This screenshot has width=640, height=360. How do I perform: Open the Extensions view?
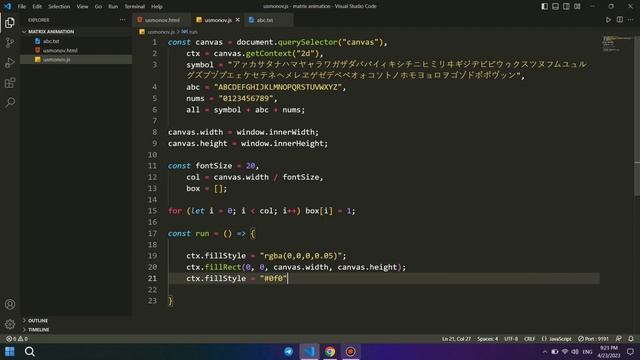pos(10,82)
